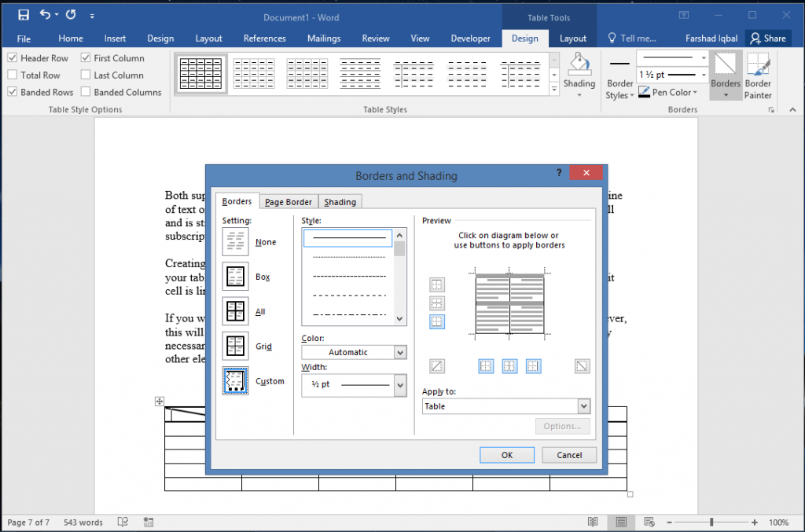The width and height of the screenshot is (805, 532).
Task: Apply the Box border setting
Action: click(234, 276)
